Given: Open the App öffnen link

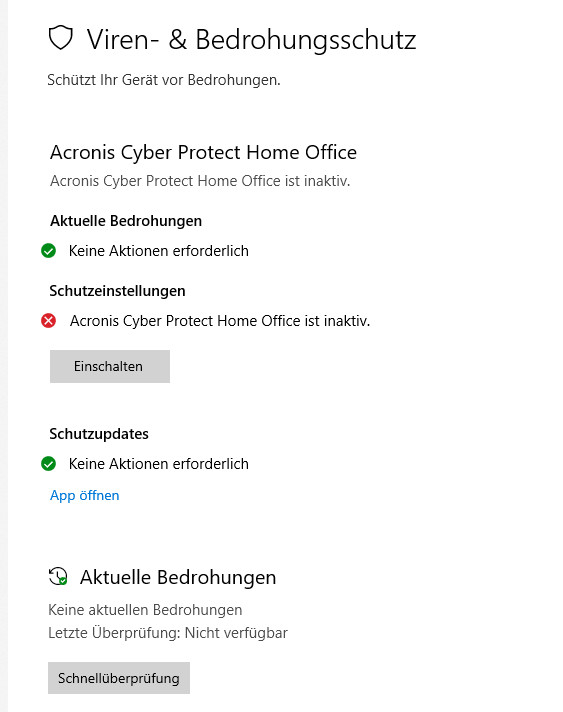Looking at the screenshot, I should [x=84, y=495].
